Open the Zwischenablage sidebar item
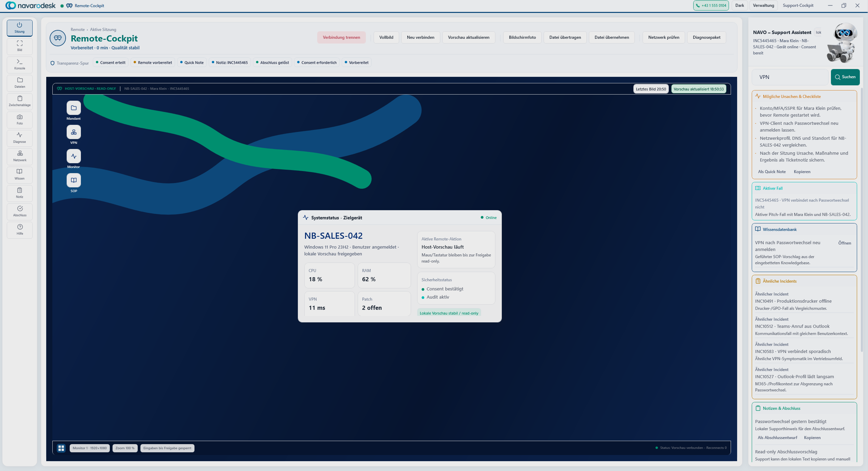This screenshot has height=471, width=868. pyautogui.click(x=20, y=101)
